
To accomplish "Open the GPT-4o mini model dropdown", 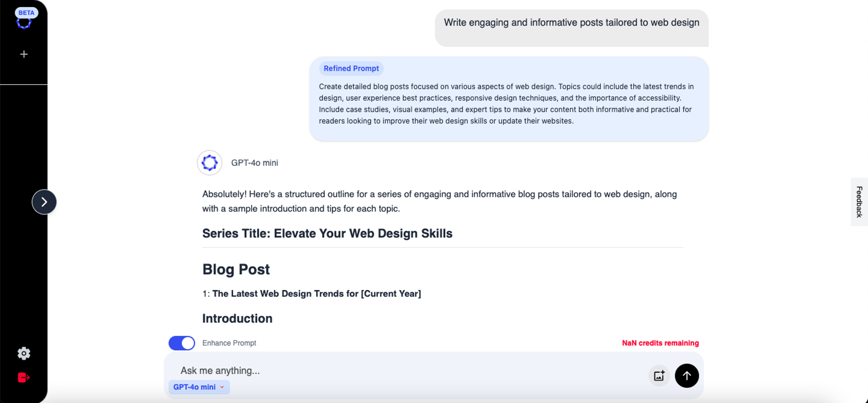I will [x=199, y=387].
